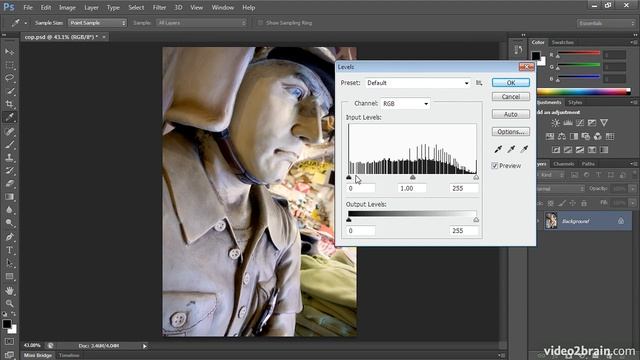Uncheck the Preview checkbox in Levels
The width and height of the screenshot is (640, 360).
pyautogui.click(x=495, y=166)
